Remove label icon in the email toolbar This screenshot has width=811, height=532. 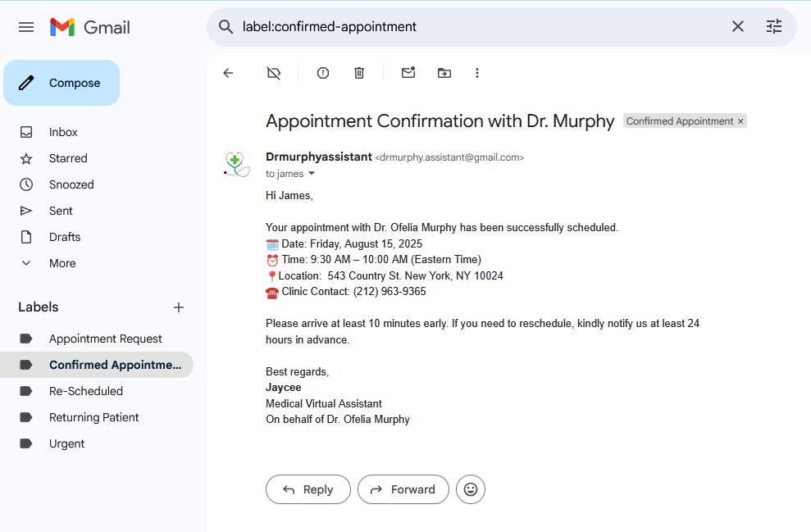coord(274,73)
